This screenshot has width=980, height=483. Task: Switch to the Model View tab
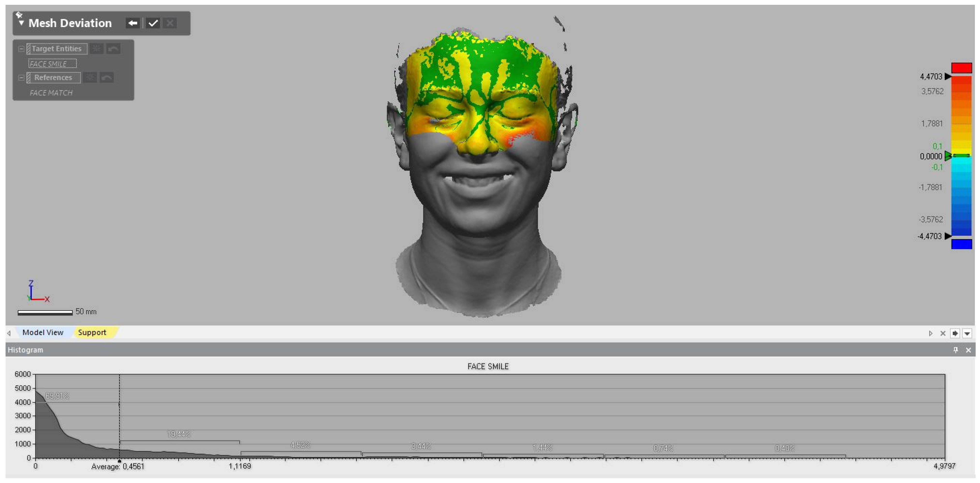point(43,332)
